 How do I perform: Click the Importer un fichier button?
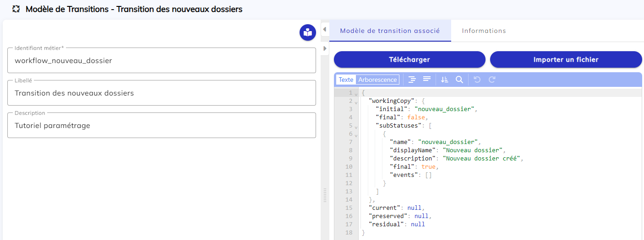pyautogui.click(x=566, y=59)
